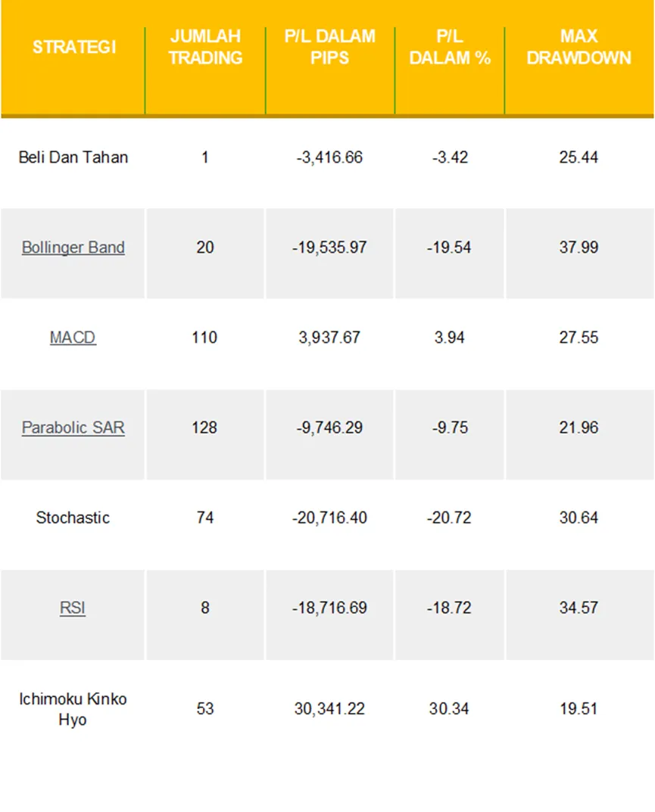The height and width of the screenshot is (812, 655).
Task: Open the MACD strategy link
Action: click(x=73, y=338)
